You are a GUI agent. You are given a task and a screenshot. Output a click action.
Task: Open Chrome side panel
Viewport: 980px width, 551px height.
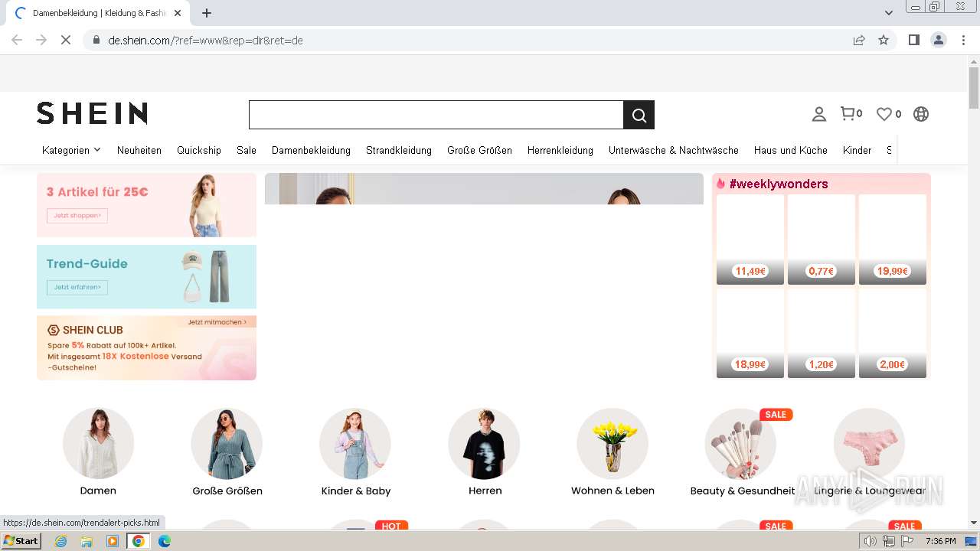coord(913,40)
